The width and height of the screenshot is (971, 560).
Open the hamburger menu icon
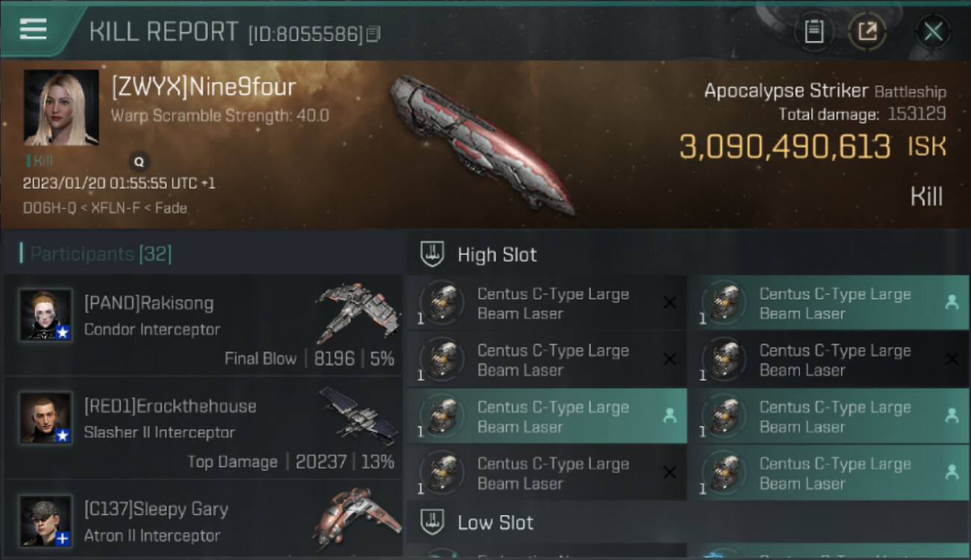point(33,29)
